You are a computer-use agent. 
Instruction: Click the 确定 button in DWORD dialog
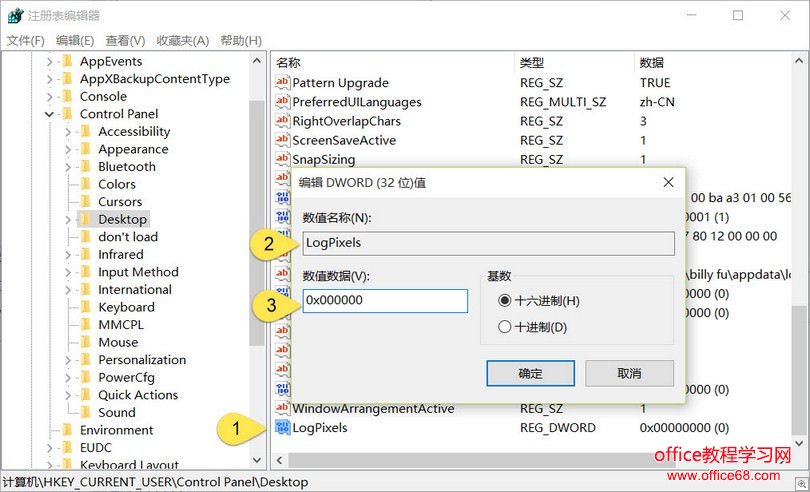coord(531,373)
